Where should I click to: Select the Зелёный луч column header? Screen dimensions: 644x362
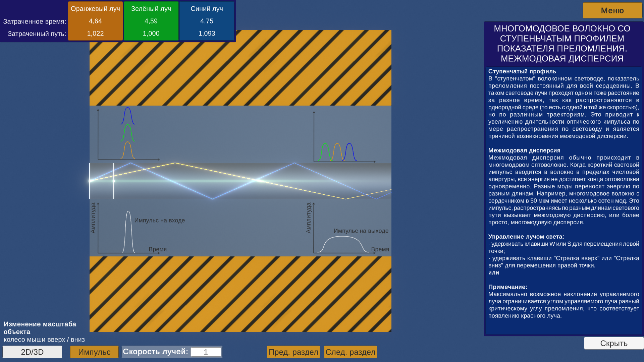pyautogui.click(x=151, y=9)
